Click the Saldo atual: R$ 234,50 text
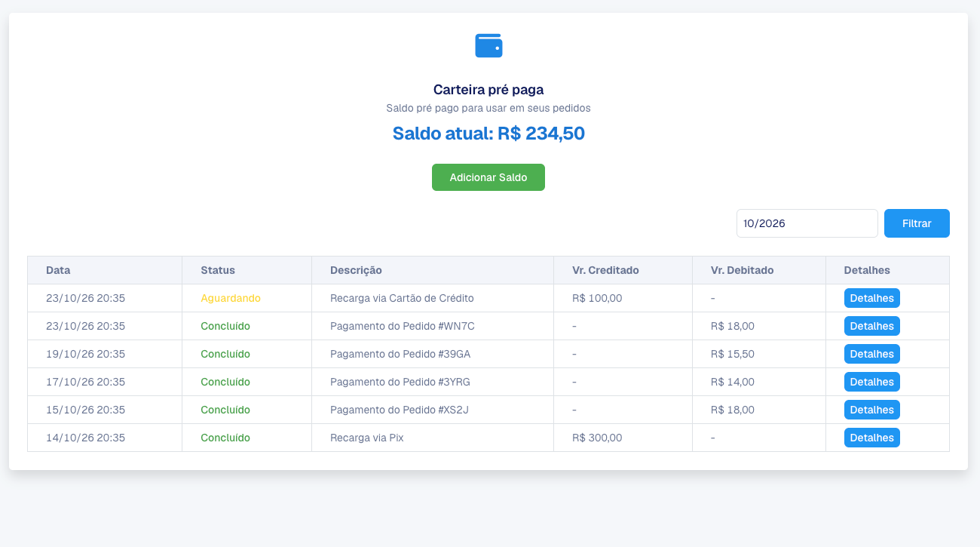This screenshot has height=547, width=980. pyautogui.click(x=488, y=134)
